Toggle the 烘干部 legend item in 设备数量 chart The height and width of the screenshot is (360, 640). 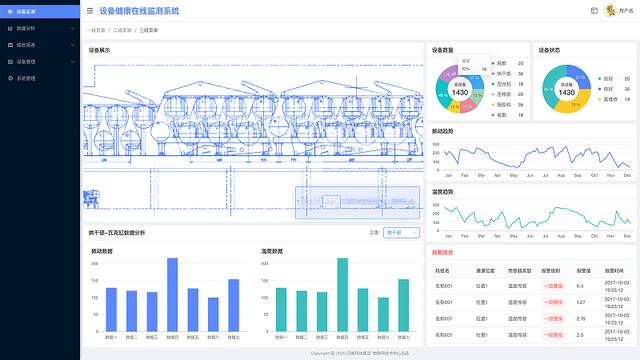(x=502, y=74)
